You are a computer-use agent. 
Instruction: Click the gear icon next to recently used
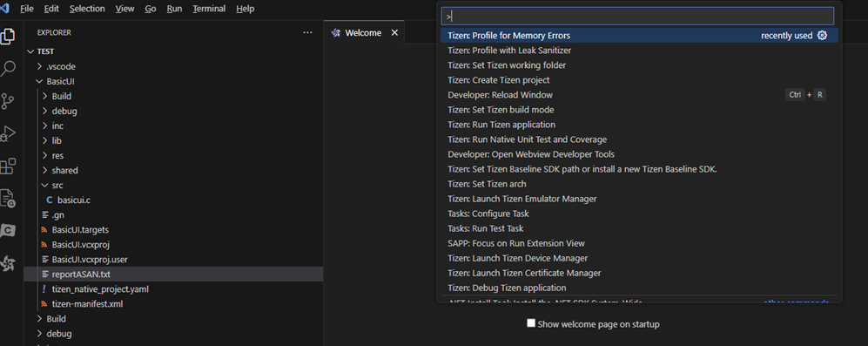pos(822,36)
